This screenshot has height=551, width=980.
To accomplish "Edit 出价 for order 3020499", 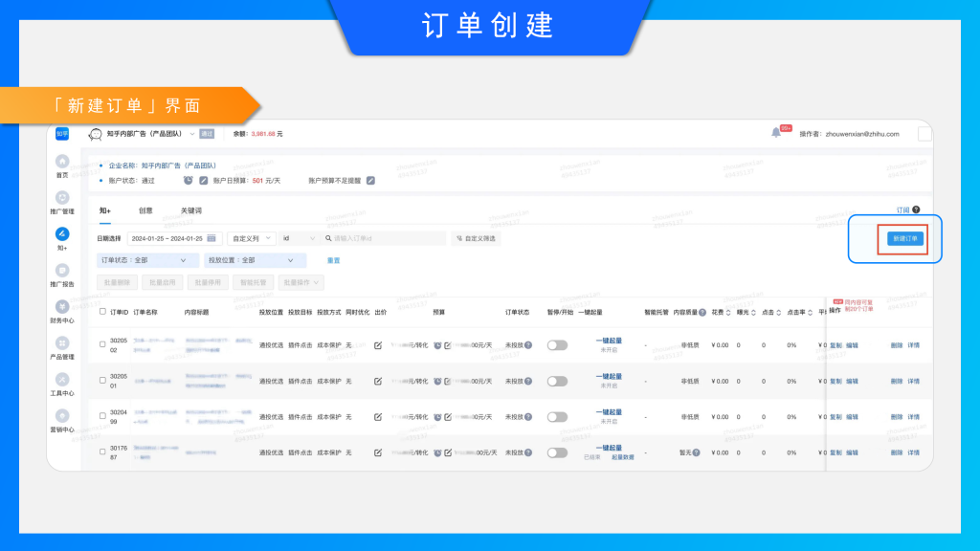I will point(378,417).
